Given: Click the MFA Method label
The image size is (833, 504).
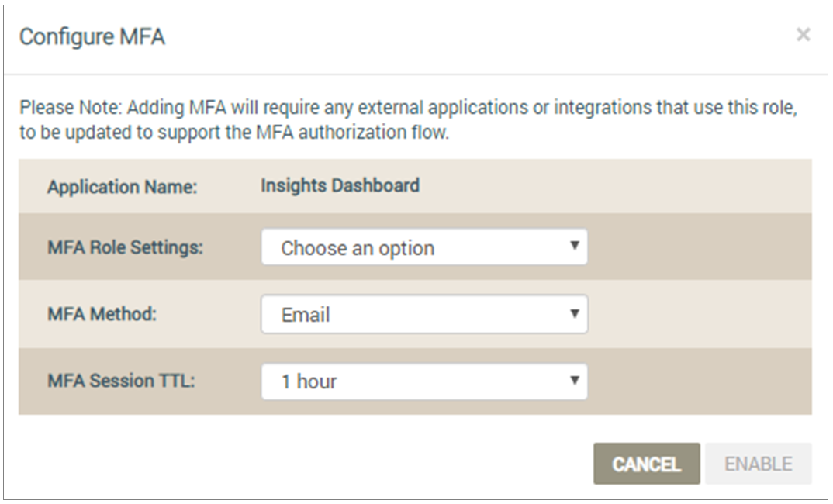Looking at the screenshot, I should coord(102,314).
